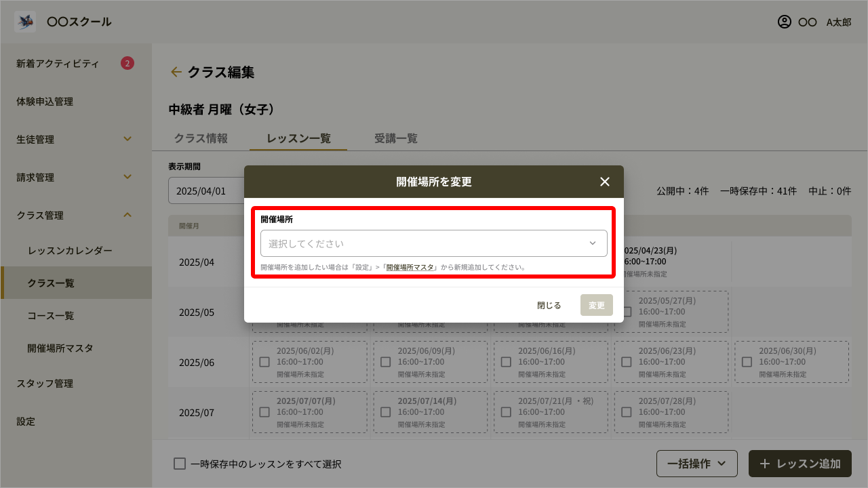Switch to the 受講一覧 tab
The width and height of the screenshot is (868, 488).
(396, 138)
